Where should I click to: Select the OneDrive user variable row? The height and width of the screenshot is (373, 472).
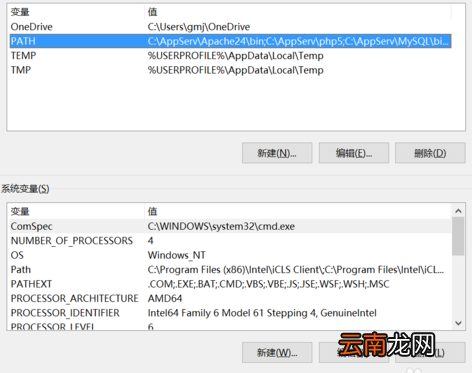(x=230, y=27)
